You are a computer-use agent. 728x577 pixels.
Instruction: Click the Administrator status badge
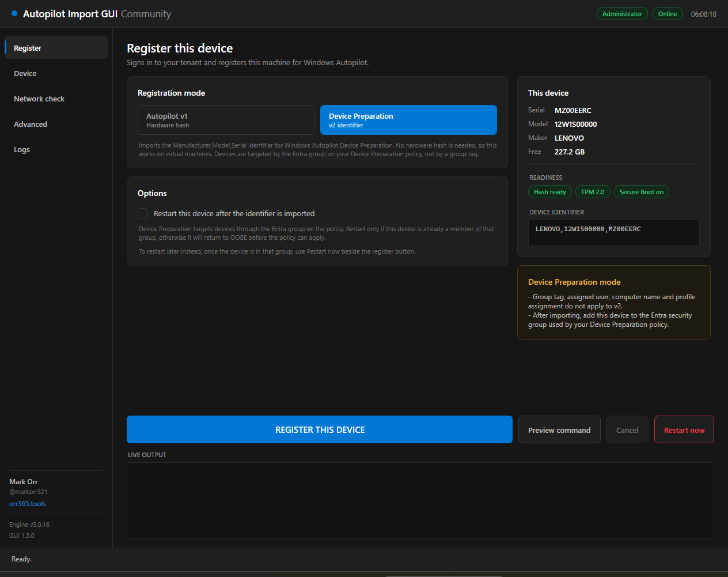(x=622, y=14)
